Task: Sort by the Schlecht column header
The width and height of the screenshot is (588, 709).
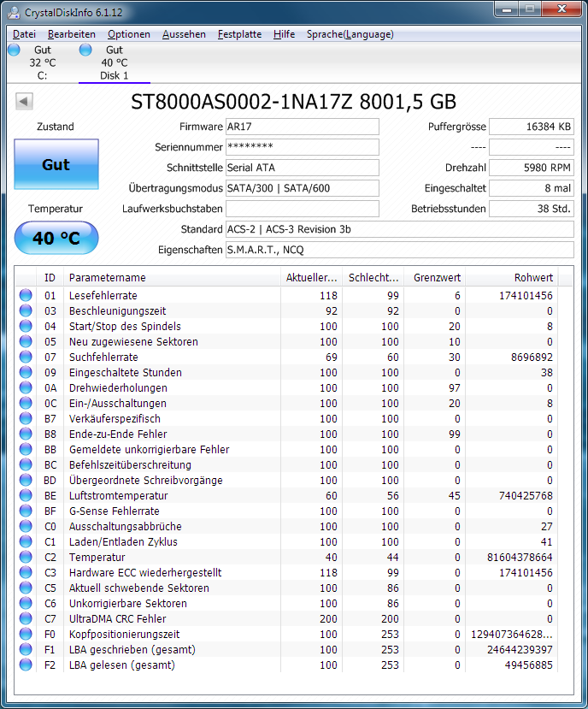Action: coord(373,278)
